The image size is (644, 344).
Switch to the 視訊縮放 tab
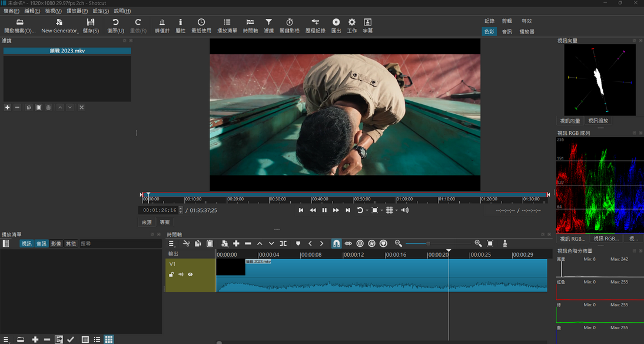pyautogui.click(x=598, y=121)
